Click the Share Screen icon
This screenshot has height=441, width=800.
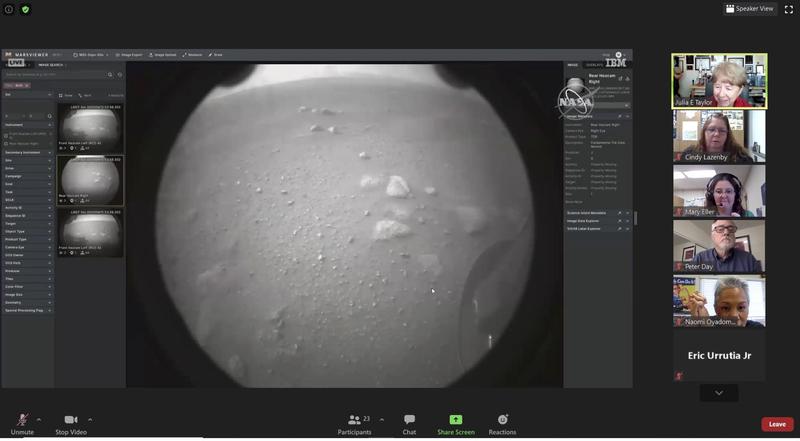456,420
